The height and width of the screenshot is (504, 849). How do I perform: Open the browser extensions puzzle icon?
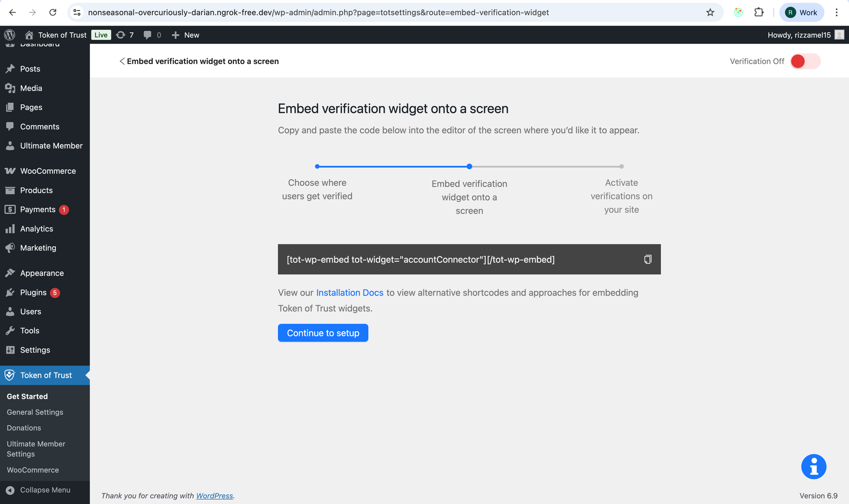click(759, 12)
